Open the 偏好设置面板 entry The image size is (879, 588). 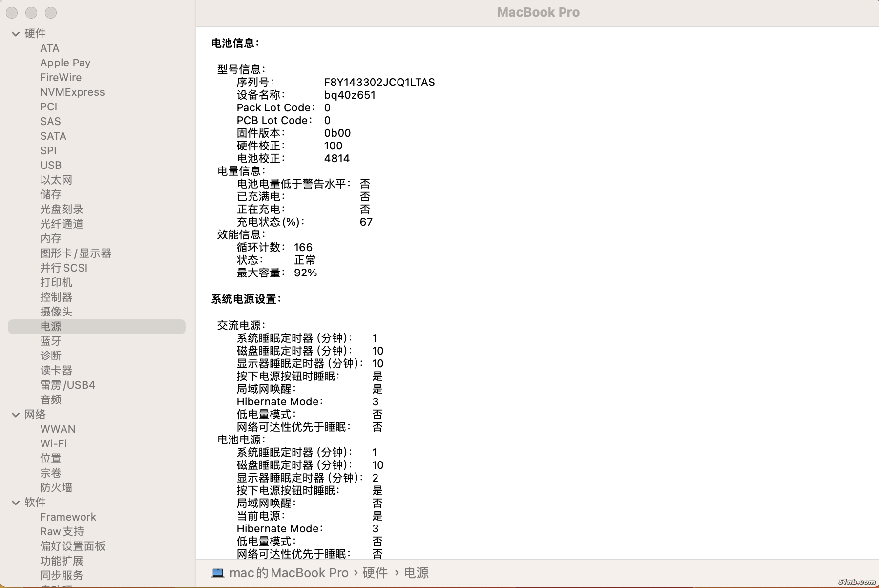[x=73, y=546]
